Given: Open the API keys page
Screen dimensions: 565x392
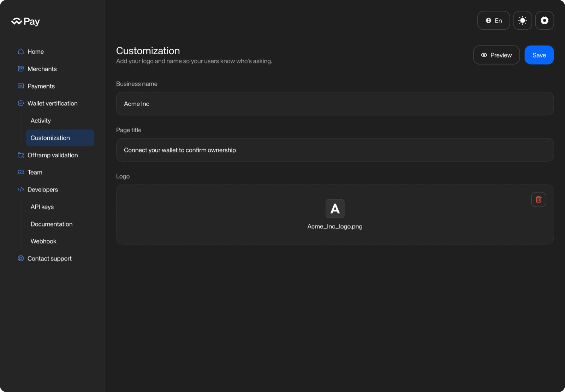Looking at the screenshot, I should click(42, 207).
